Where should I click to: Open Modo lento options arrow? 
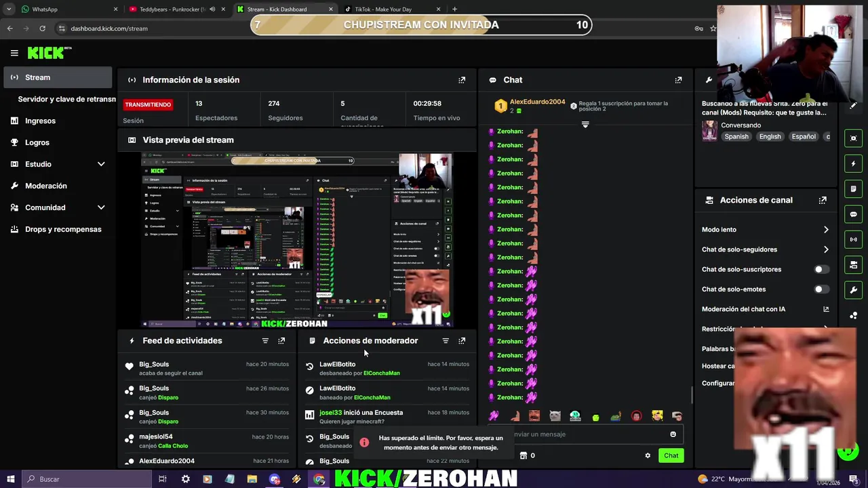click(826, 230)
